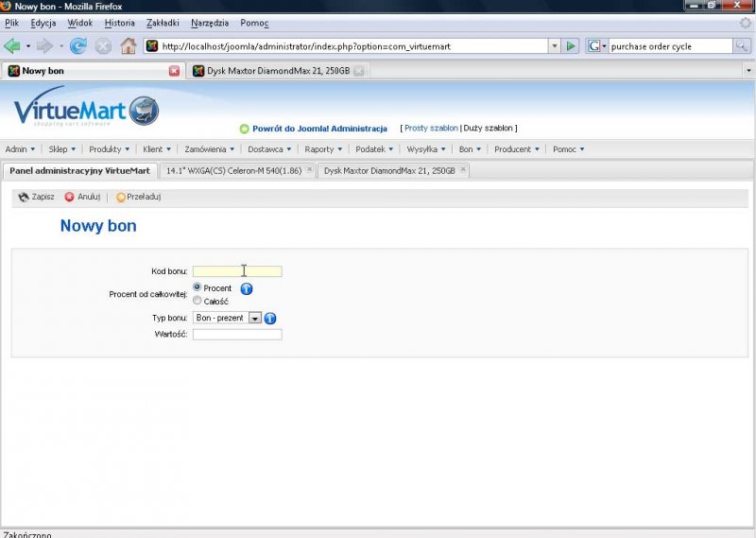
Task: Click the Prosty szablon link
Action: click(431, 129)
